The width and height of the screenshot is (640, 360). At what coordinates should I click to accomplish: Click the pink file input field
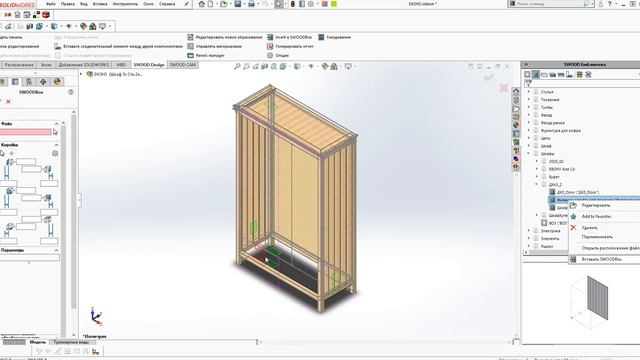point(25,132)
